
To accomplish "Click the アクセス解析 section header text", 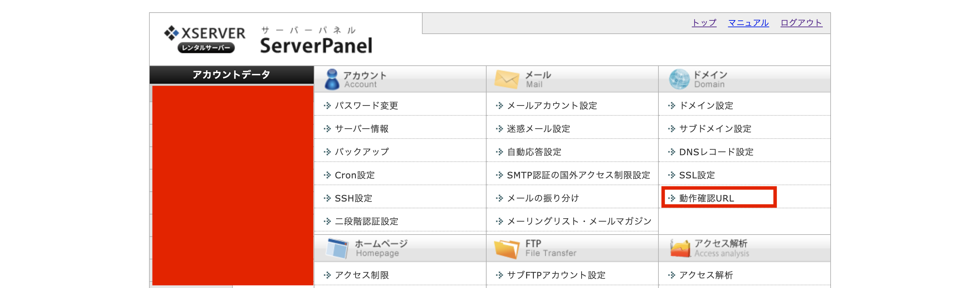I will [x=721, y=248].
